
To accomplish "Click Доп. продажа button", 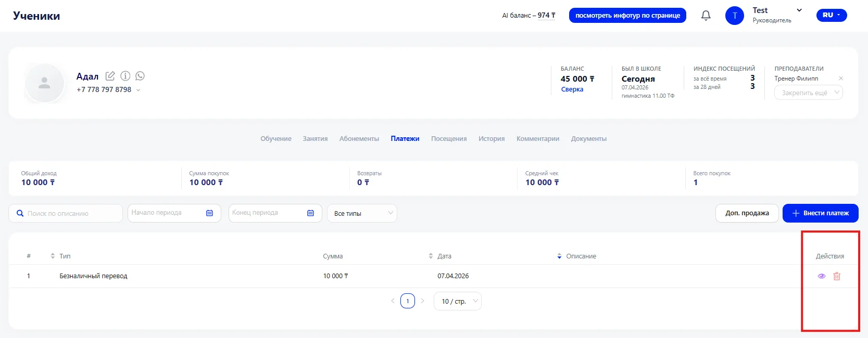I will [747, 213].
